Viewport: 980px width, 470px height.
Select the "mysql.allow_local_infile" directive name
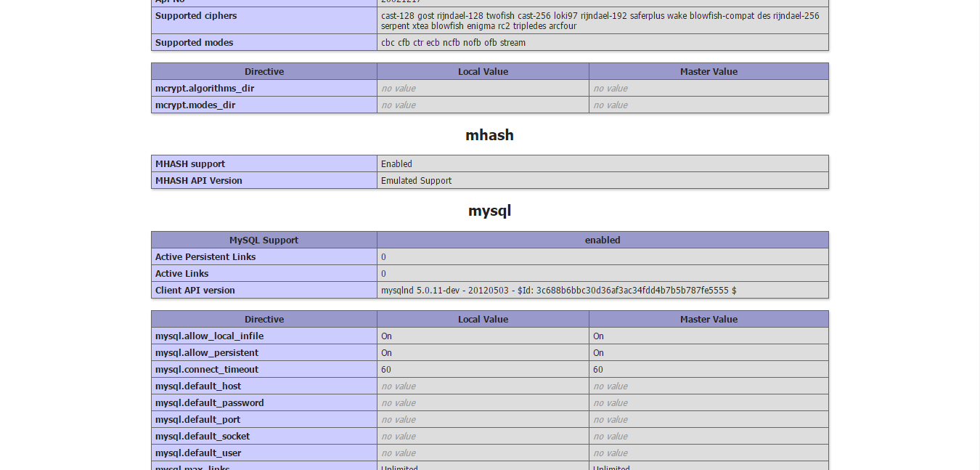[210, 336]
